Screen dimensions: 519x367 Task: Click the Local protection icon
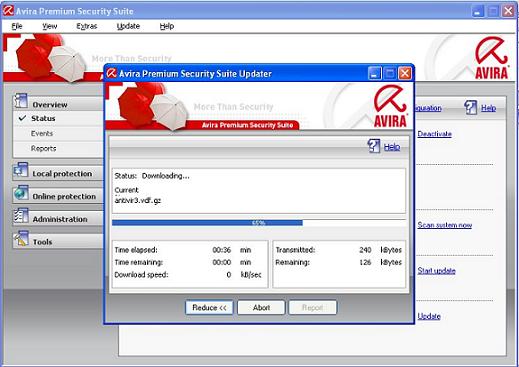pos(21,170)
